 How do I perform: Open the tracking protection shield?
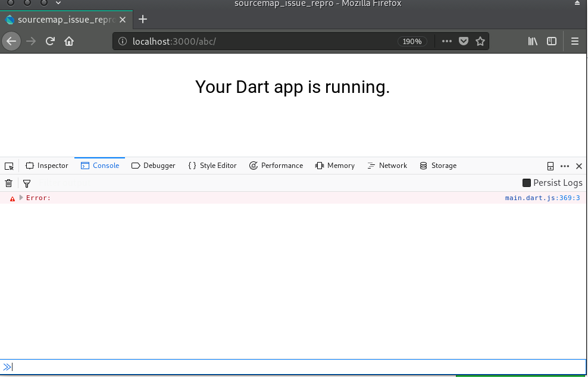point(464,41)
